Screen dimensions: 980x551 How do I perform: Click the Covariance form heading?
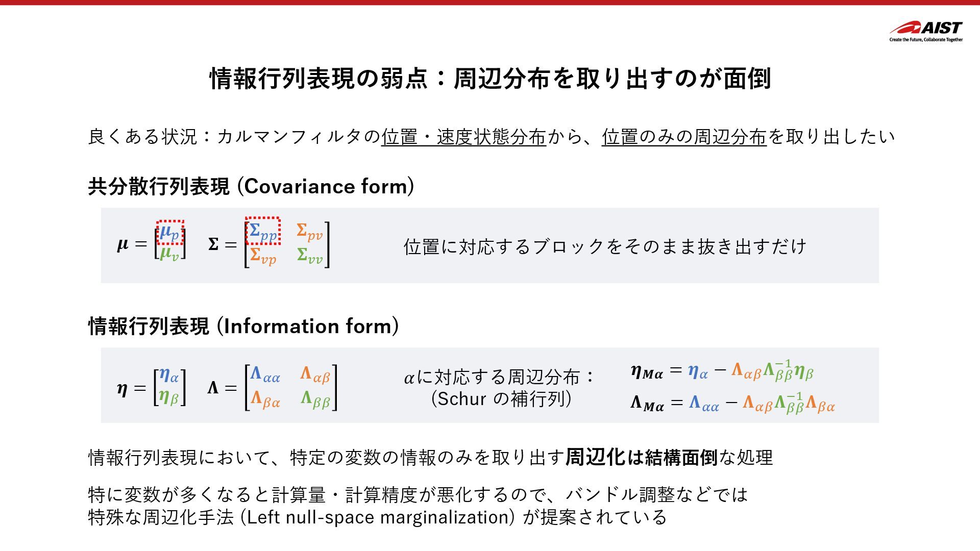(251, 186)
